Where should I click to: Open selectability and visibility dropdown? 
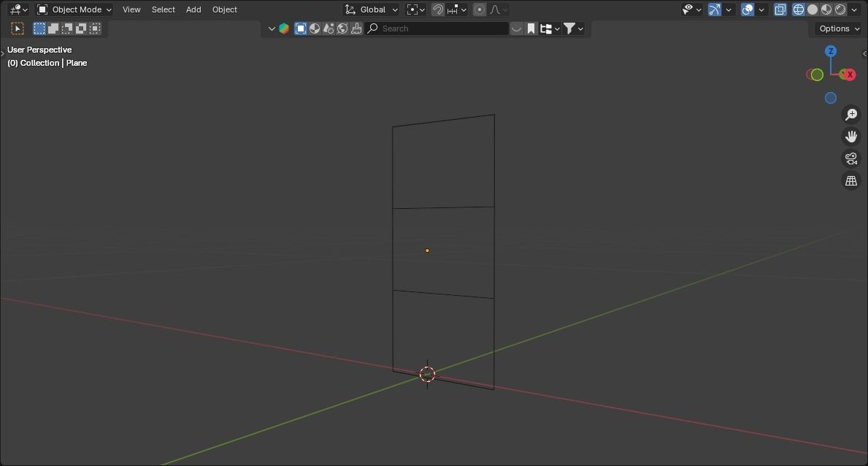point(691,9)
